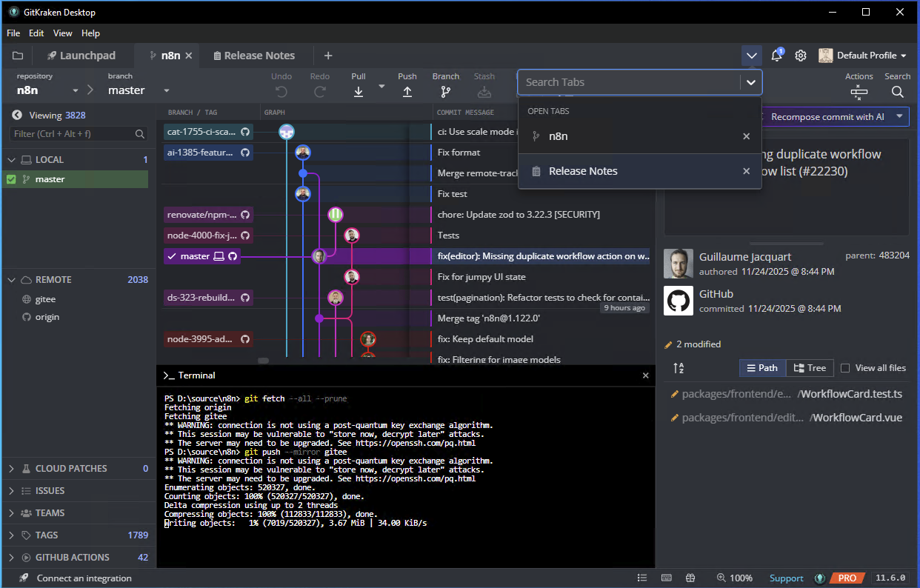Open the Search magnifier in toolbar
The width and height of the screenshot is (920, 588).
897,92
